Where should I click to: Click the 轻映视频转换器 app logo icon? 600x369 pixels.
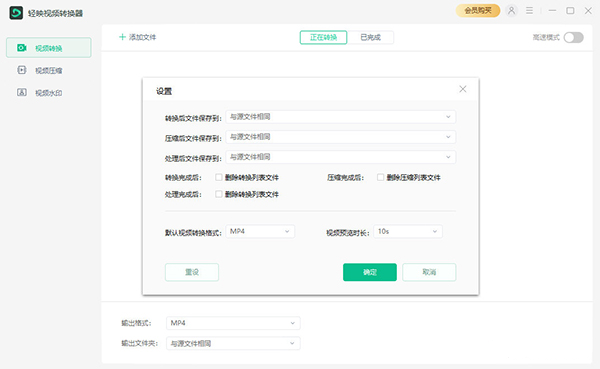coord(16,13)
